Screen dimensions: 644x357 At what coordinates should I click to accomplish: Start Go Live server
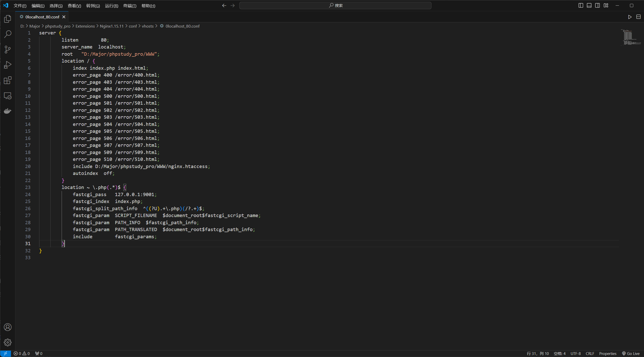click(631, 353)
